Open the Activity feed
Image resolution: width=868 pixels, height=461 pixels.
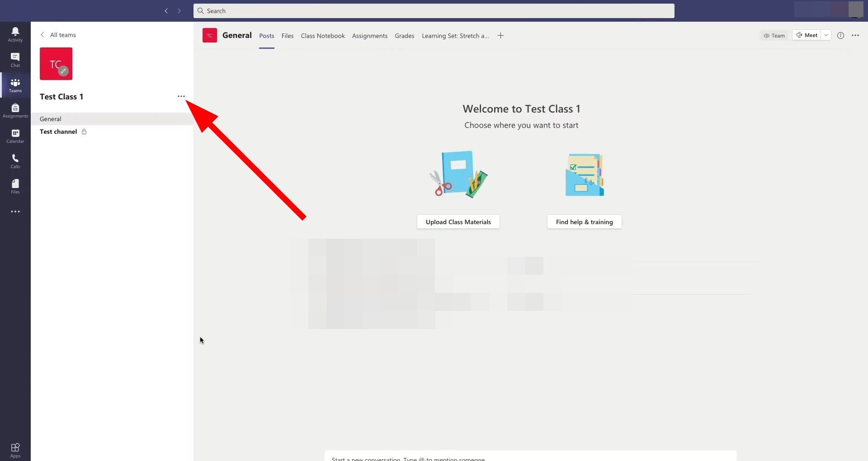pos(15,34)
